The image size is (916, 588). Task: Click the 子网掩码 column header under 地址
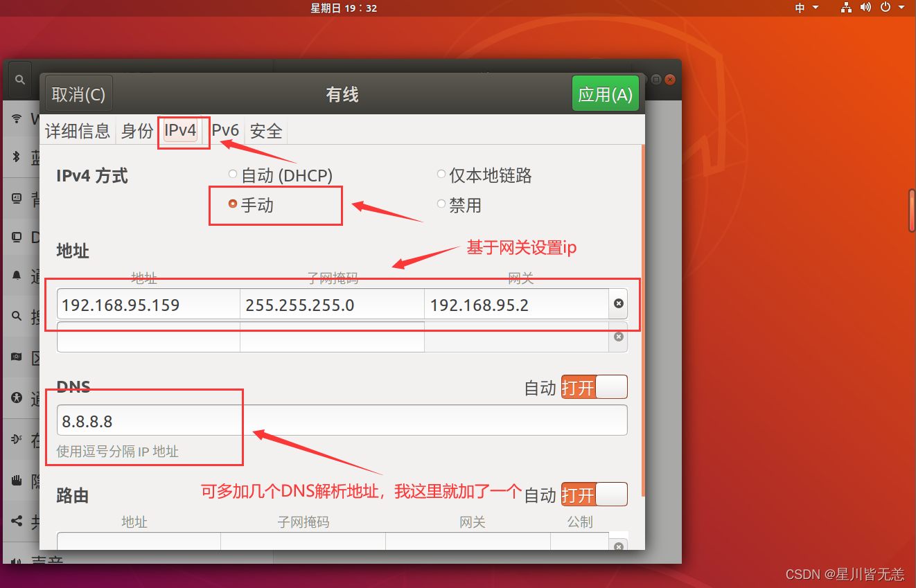point(333,278)
